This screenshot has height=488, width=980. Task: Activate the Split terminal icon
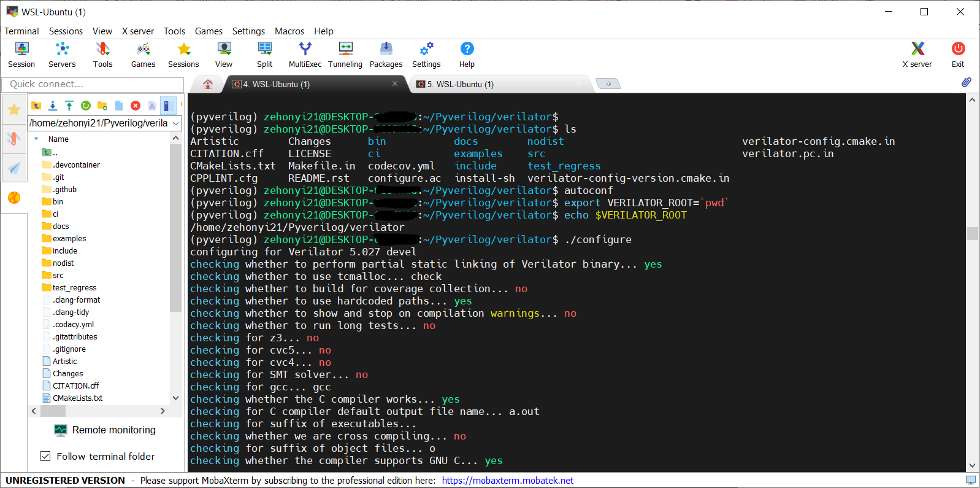point(264,55)
